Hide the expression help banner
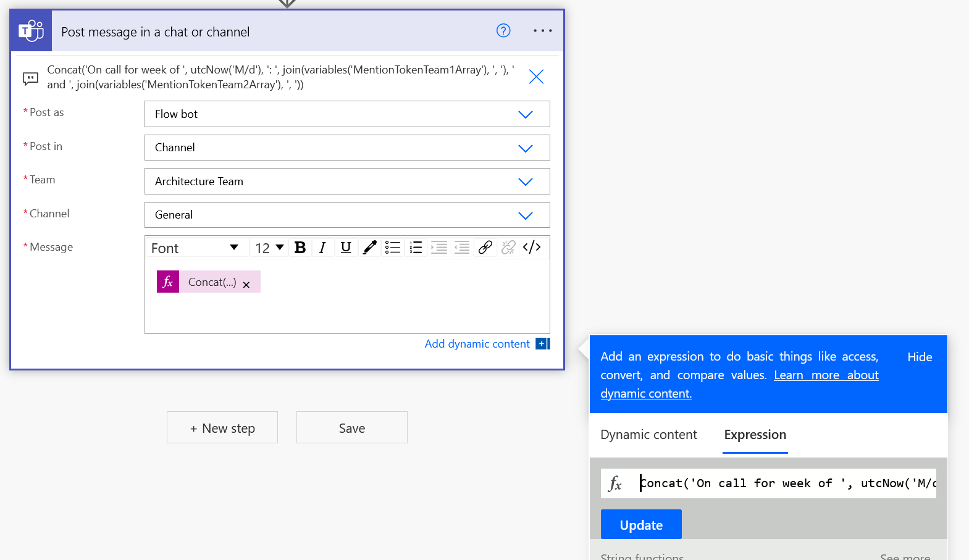 (920, 357)
